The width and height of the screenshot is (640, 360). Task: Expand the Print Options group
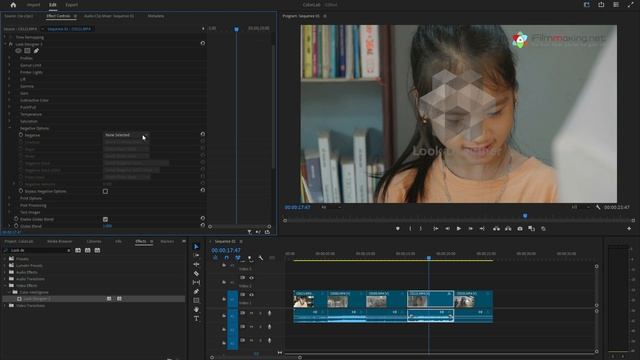click(x=10, y=198)
